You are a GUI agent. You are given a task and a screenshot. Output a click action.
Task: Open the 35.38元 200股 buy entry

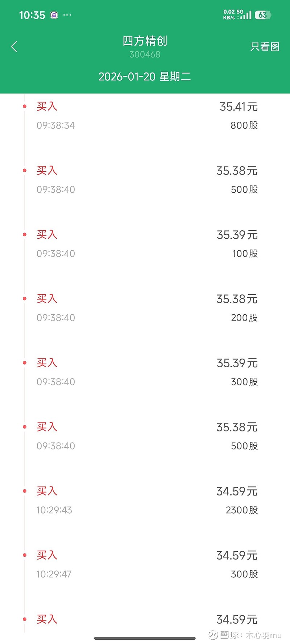[145, 308]
